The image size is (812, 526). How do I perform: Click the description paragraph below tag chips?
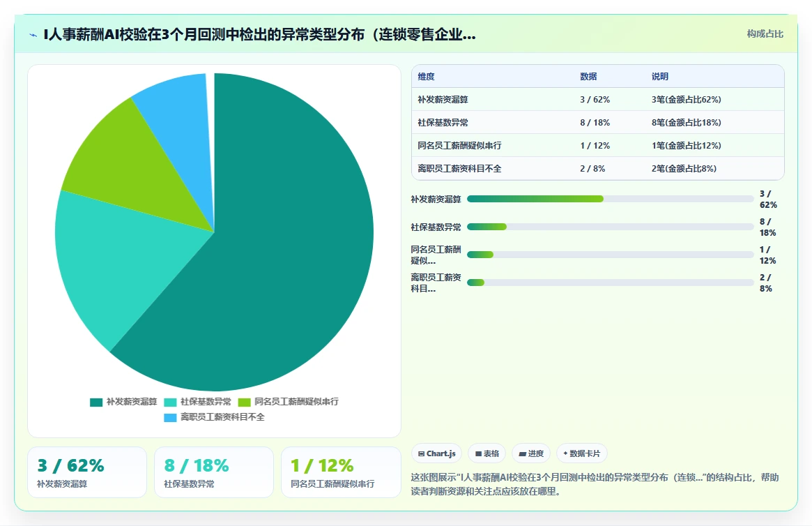[595, 484]
